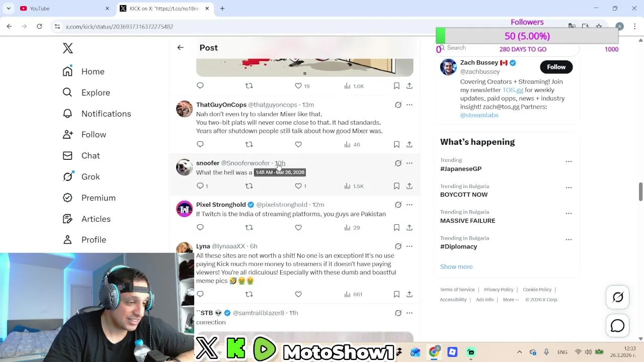
Task: Follow Zach Bussey
Action: [x=556, y=67]
